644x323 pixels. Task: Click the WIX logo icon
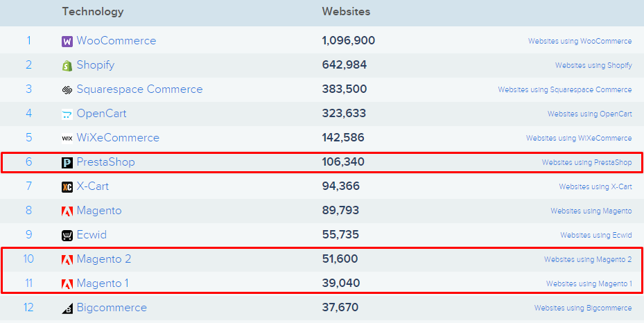[x=67, y=139]
